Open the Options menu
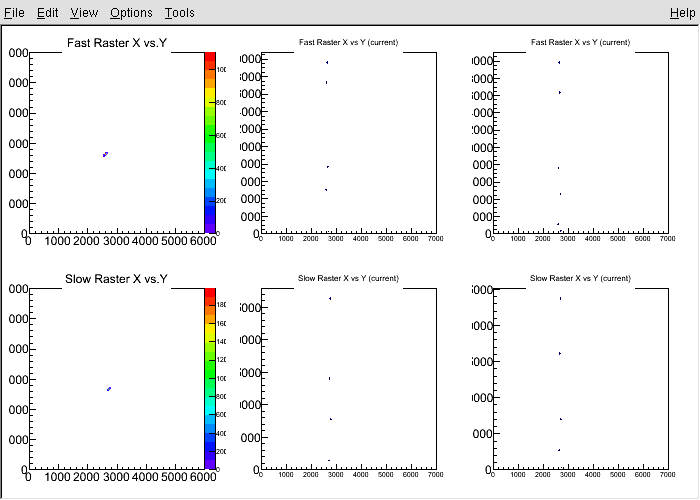Viewport: 700px width, 500px height. click(x=131, y=12)
